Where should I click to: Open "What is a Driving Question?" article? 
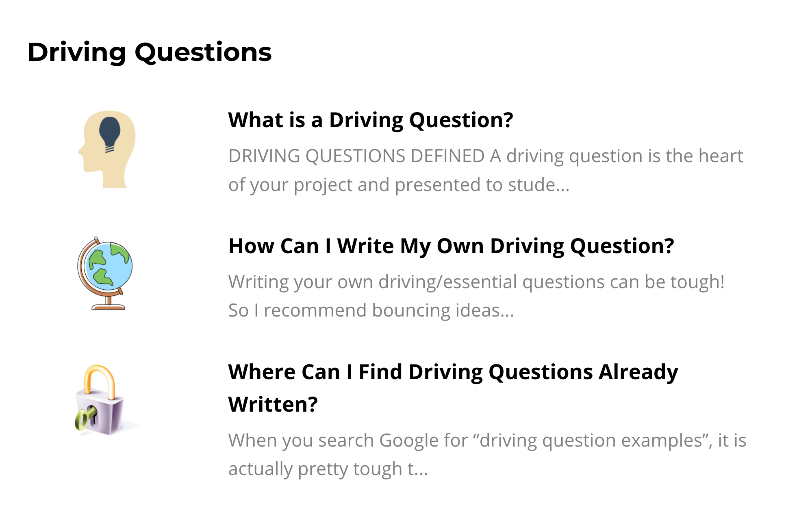[371, 120]
